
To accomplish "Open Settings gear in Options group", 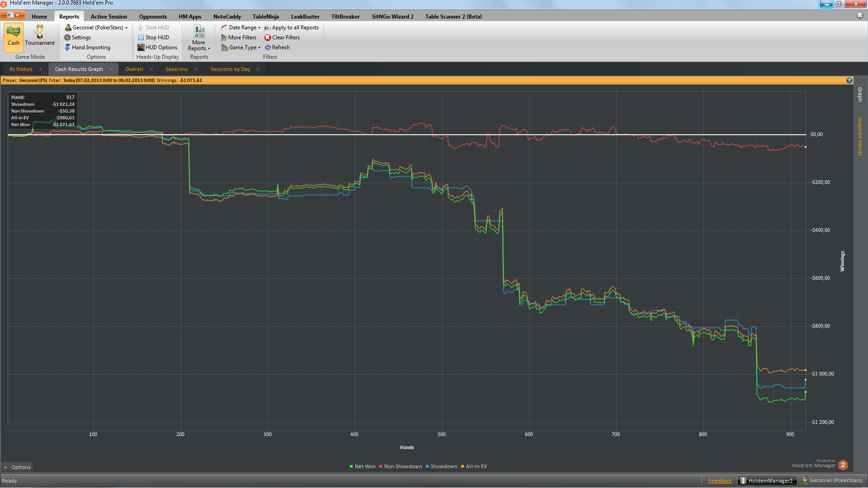I will (67, 38).
